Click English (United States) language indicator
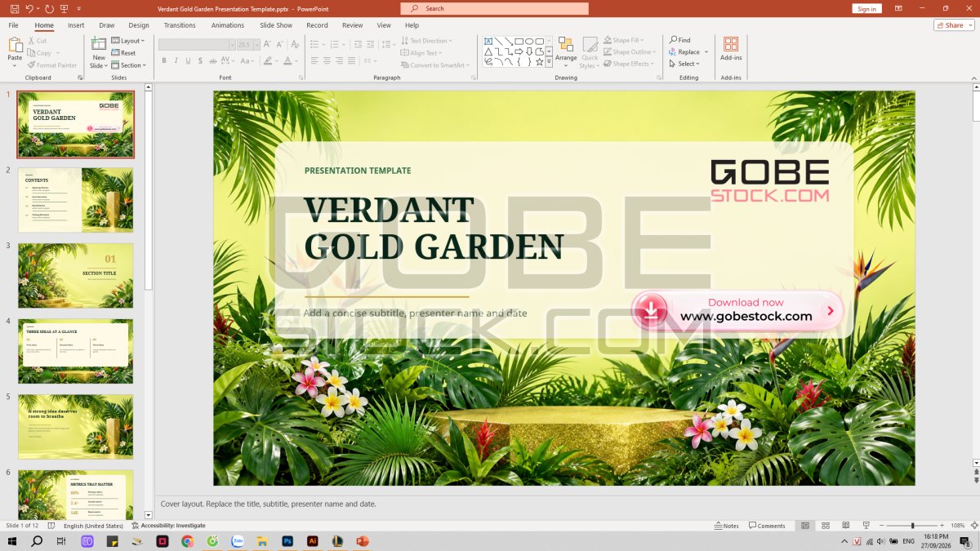The height and width of the screenshot is (551, 980). 93,526
